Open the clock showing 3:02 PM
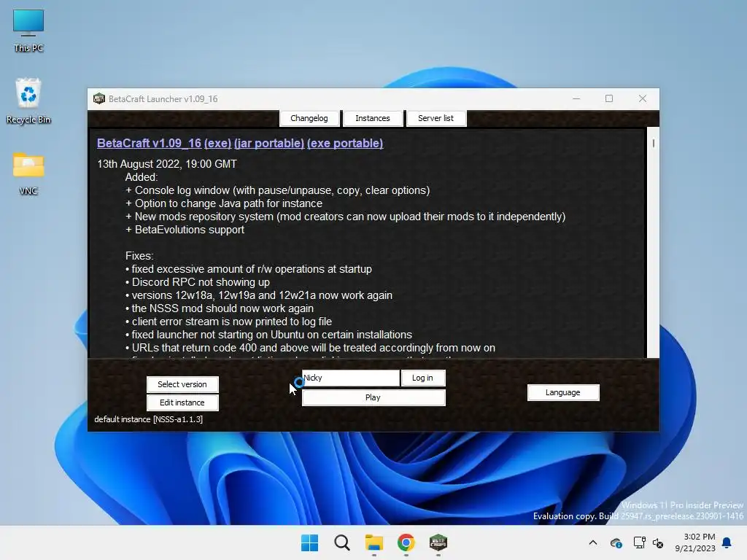This screenshot has width=747, height=560. (x=695, y=542)
